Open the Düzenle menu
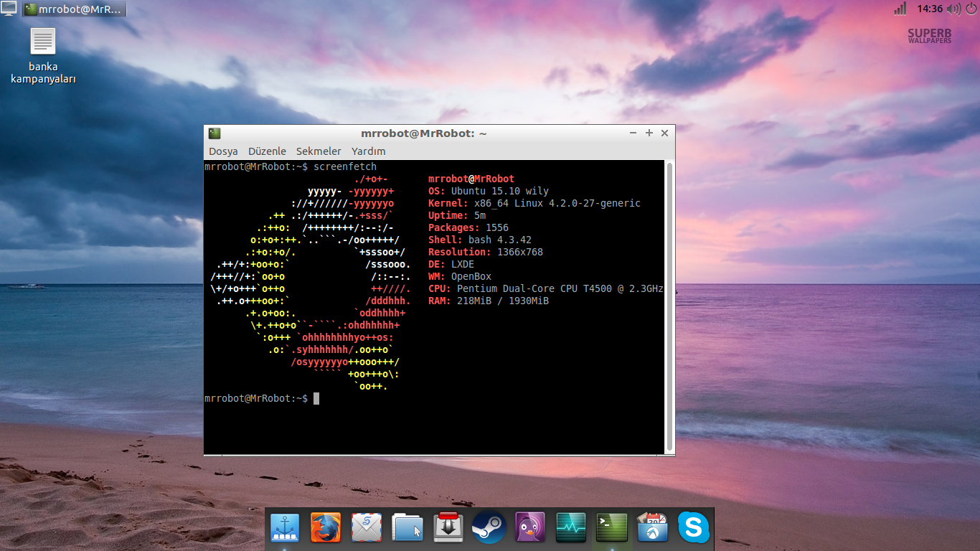This screenshot has height=551, width=980. coord(267,151)
